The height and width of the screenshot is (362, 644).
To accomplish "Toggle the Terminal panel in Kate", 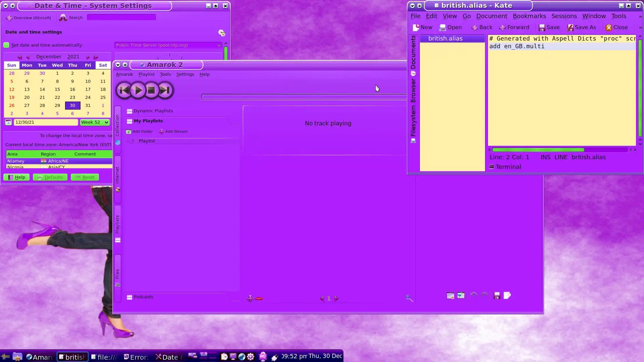I will (x=505, y=167).
